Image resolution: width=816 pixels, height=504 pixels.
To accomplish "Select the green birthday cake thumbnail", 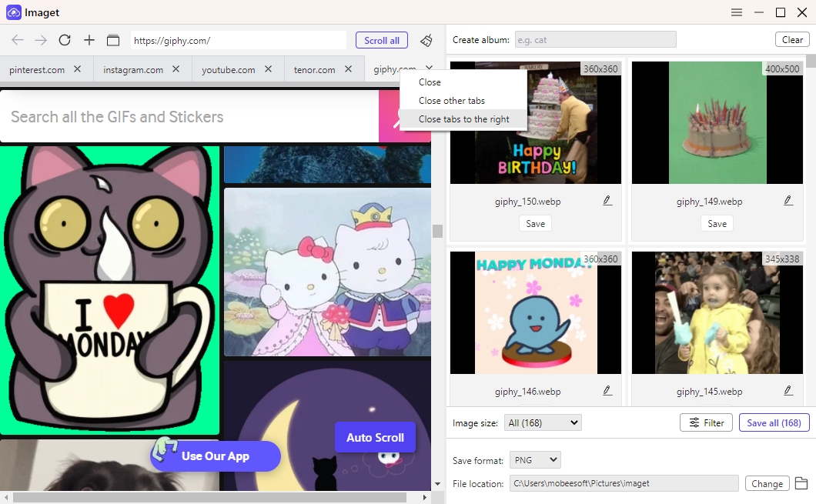I will [717, 123].
